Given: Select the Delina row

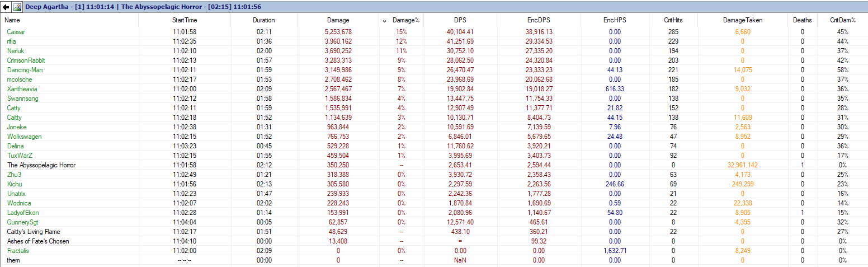Looking at the screenshot, I should click(434, 146).
